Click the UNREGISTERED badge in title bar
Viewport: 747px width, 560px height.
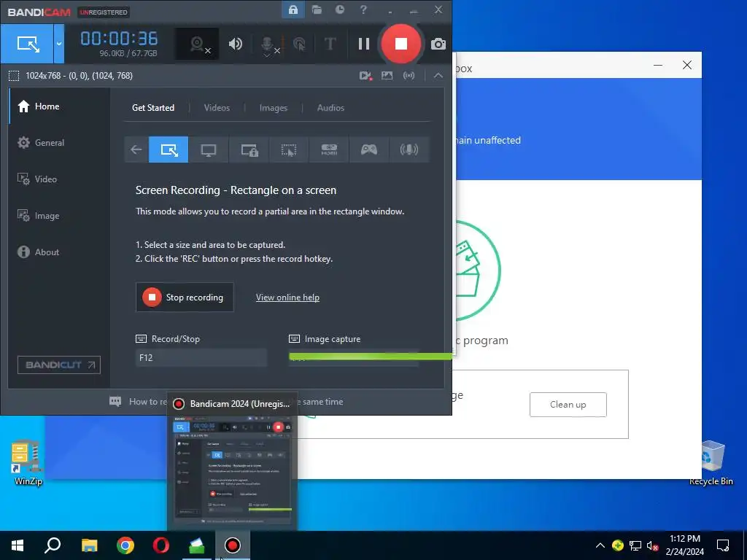104,12
